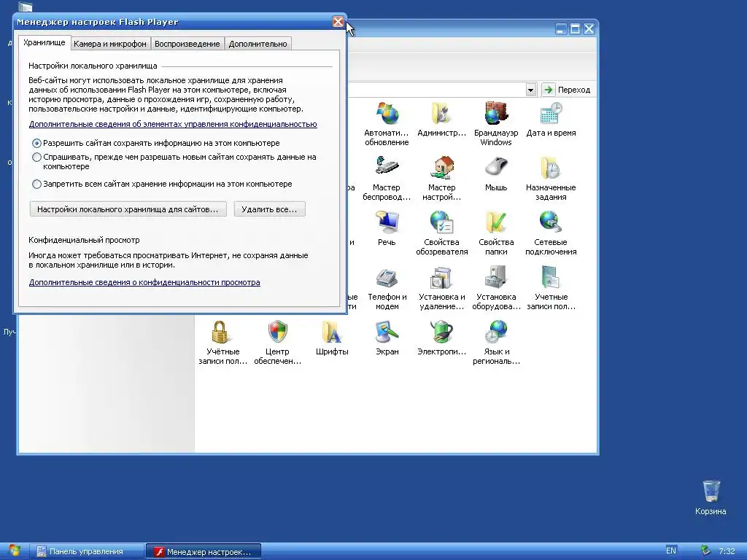Click the Переход go button
The width and height of the screenshot is (747, 560).
[566, 90]
